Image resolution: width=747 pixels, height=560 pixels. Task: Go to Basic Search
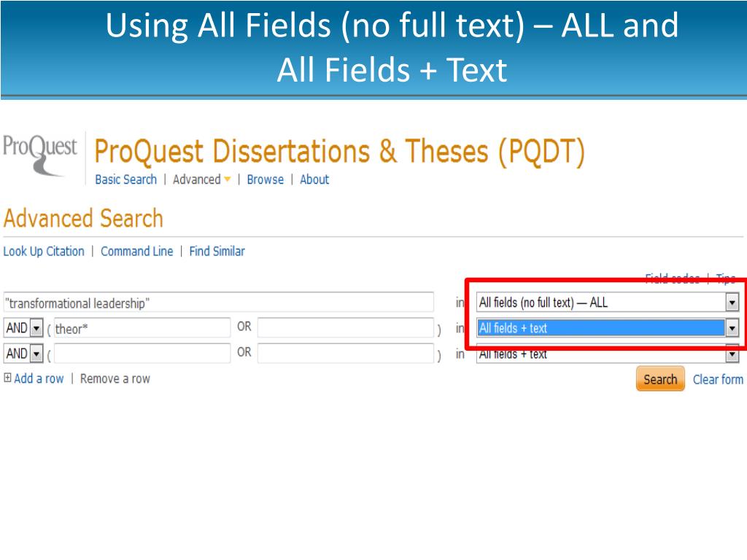point(125,179)
